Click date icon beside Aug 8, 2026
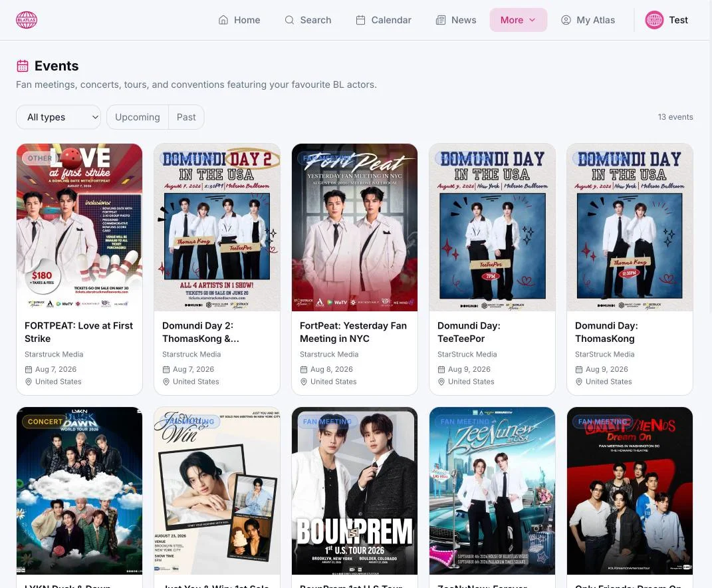Image resolution: width=712 pixels, height=588 pixels. 304,369
